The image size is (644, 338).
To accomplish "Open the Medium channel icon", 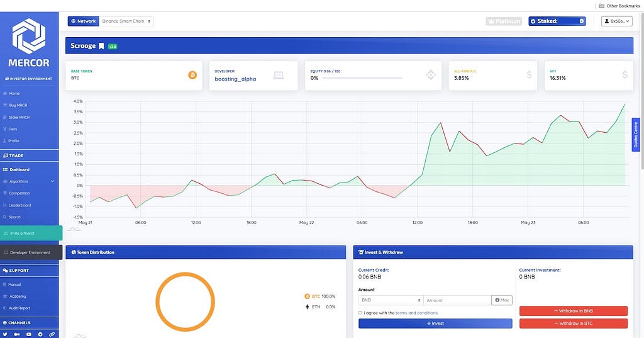I will (17, 334).
